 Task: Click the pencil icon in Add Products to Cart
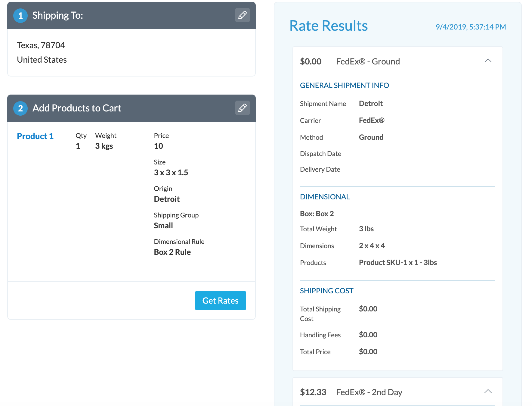click(x=242, y=108)
